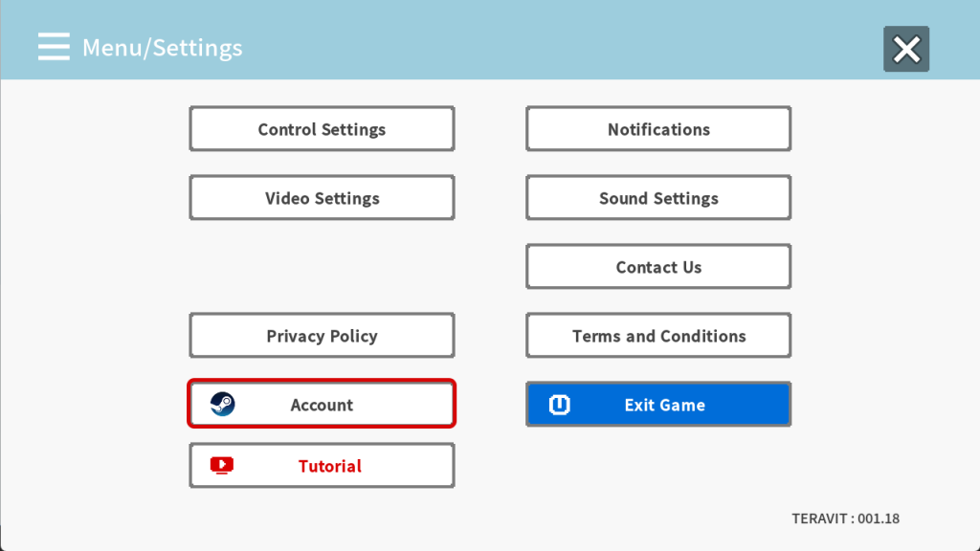Click the blue Exit Game button
Viewport: 980px width, 551px height.
coord(658,405)
